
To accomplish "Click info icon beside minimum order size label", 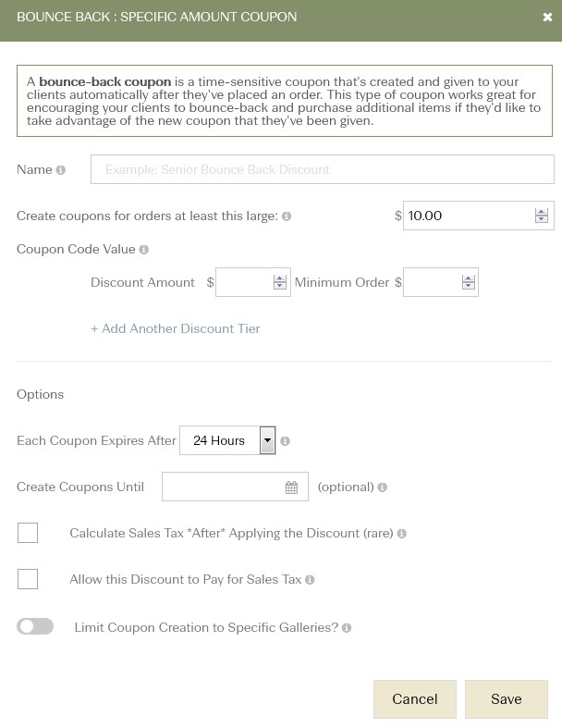I will tap(287, 216).
